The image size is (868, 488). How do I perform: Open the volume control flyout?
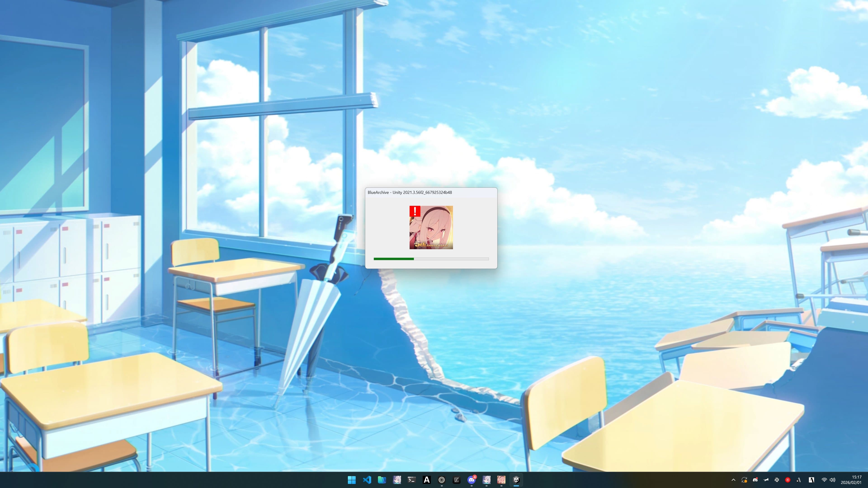click(832, 480)
